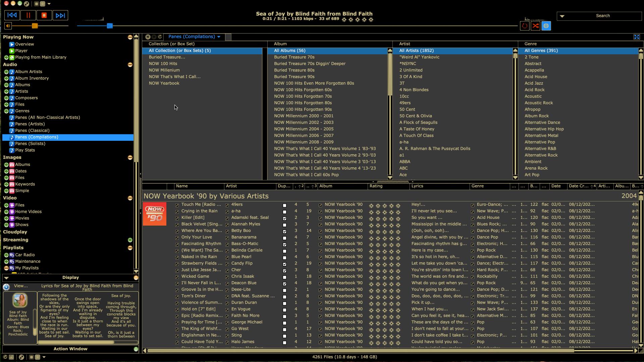Click the blue playback position slider handle
This screenshot has width=644, height=362.
[x=110, y=26]
